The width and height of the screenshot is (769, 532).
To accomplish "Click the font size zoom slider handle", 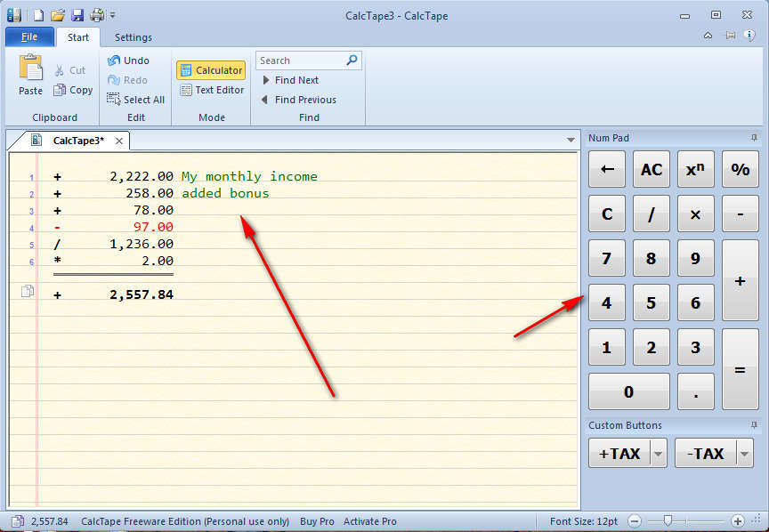I will click(x=668, y=520).
